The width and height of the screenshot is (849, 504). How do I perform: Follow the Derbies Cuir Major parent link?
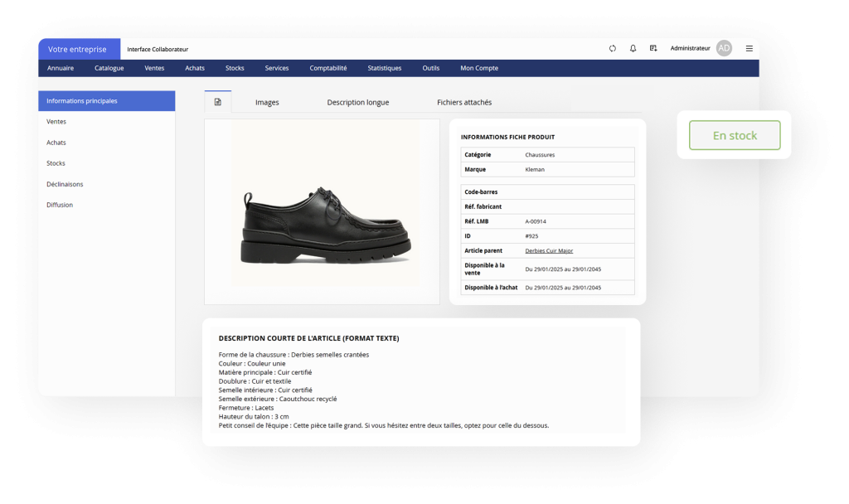tap(549, 250)
